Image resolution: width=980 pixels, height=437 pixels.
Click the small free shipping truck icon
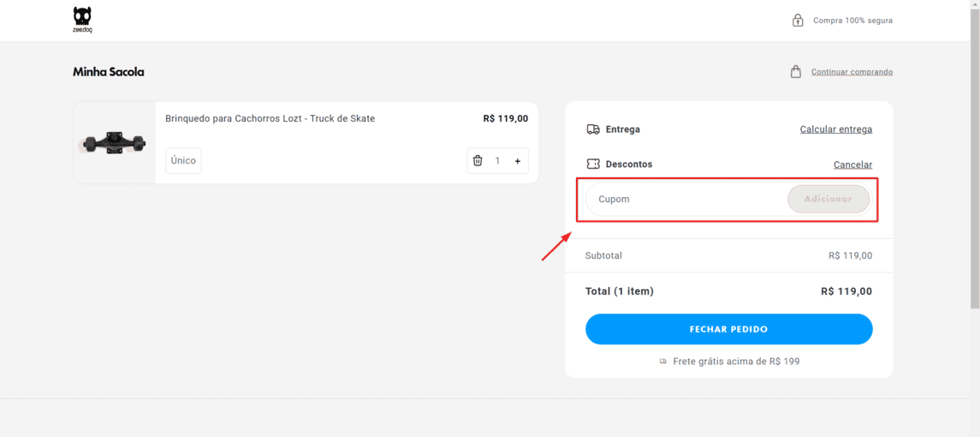[x=663, y=362]
